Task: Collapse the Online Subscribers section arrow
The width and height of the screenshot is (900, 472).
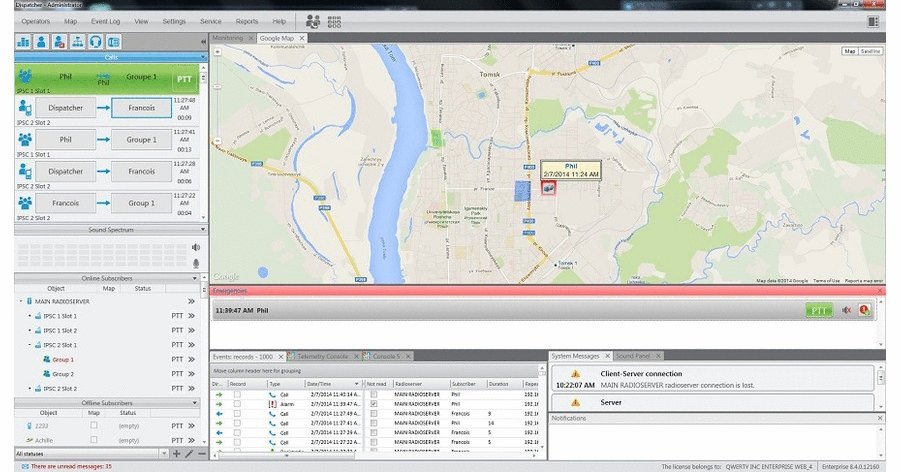Action: click(195, 278)
